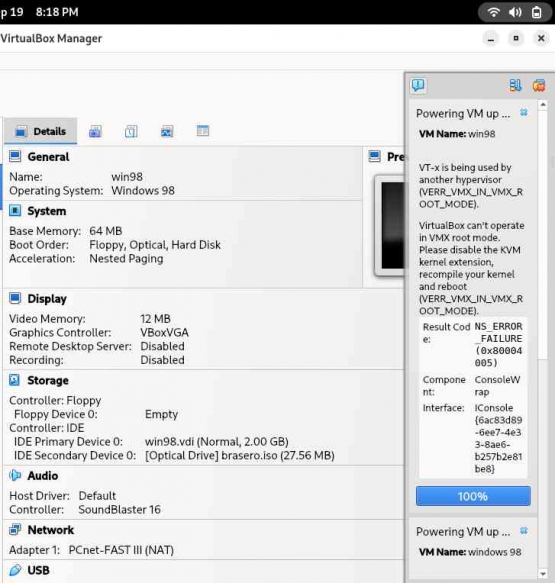Delete finished notifications icon
This screenshot has height=583, width=555.
click(x=539, y=86)
